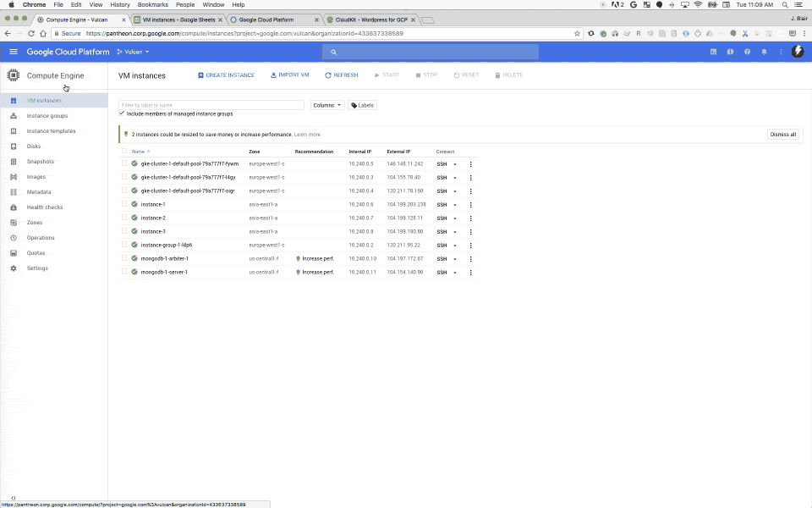812x508 pixels.
Task: Click the Filter by label or name field
Action: click(x=211, y=105)
